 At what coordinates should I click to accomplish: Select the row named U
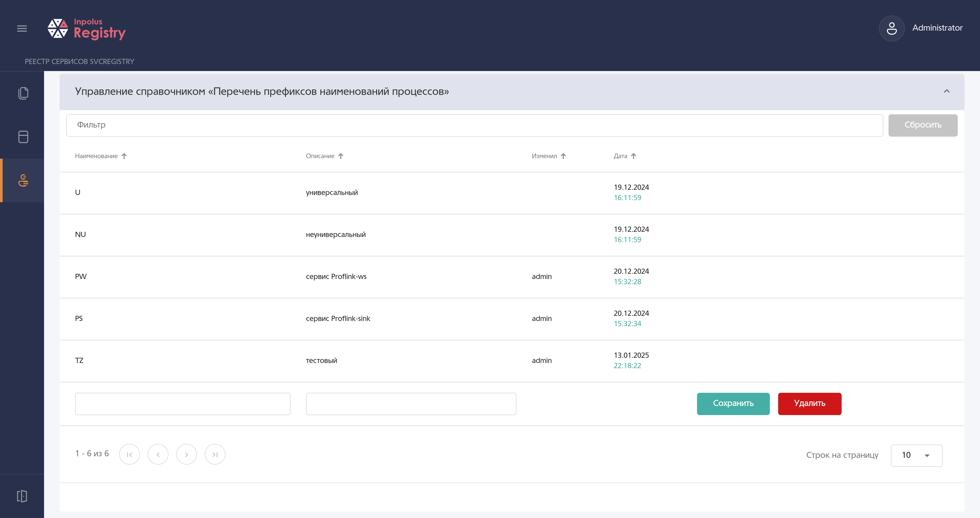click(x=512, y=193)
